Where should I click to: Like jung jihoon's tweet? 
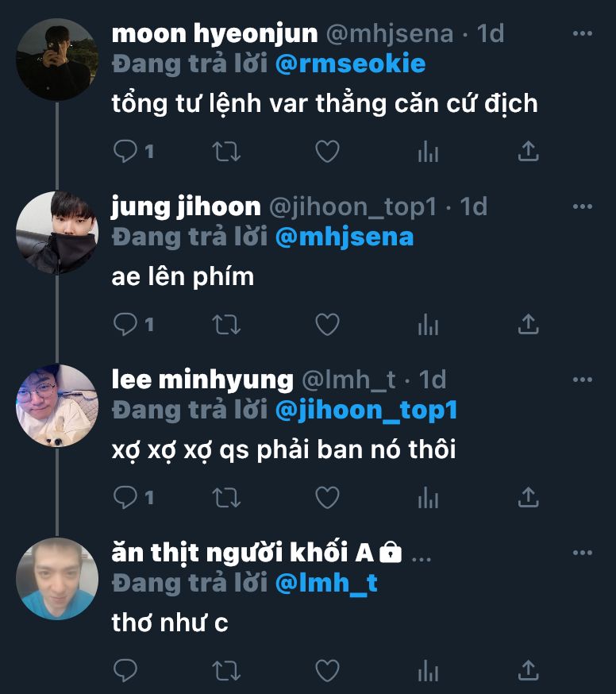click(327, 324)
